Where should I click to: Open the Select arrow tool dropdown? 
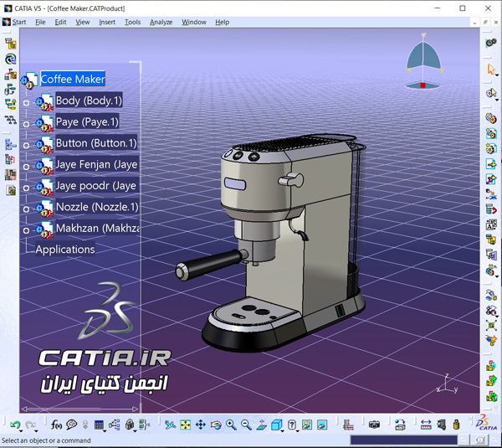[x=497, y=75]
